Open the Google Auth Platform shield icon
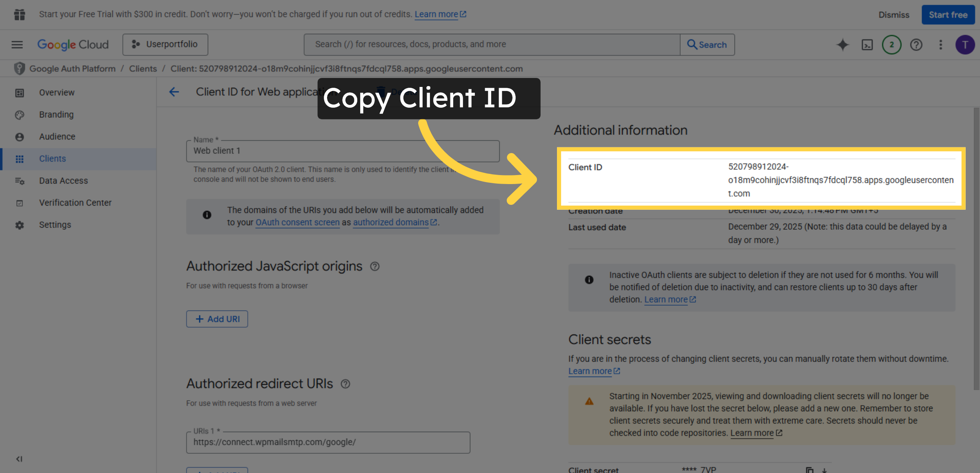Viewport: 980px width, 473px height. [x=19, y=69]
